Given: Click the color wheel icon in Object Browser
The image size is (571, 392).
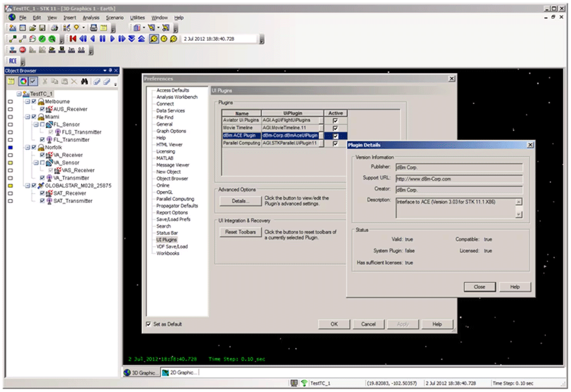Looking at the screenshot, I should tap(23, 82).
